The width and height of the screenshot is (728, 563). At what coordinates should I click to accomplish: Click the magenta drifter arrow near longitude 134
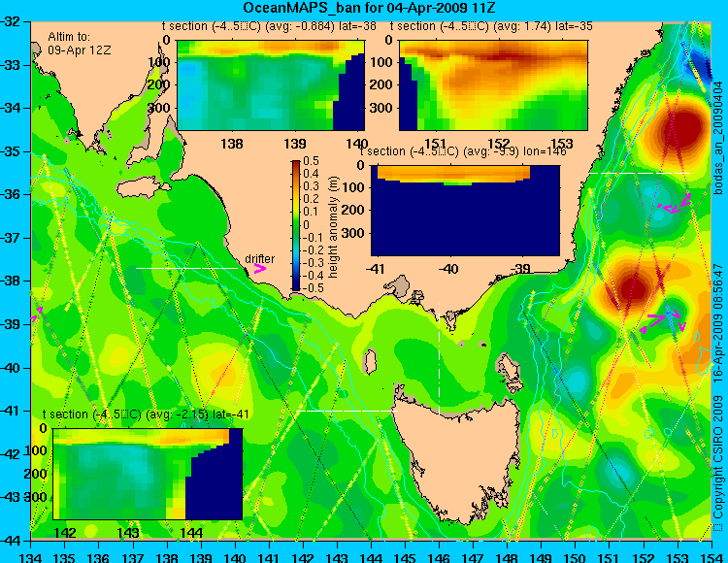37,314
